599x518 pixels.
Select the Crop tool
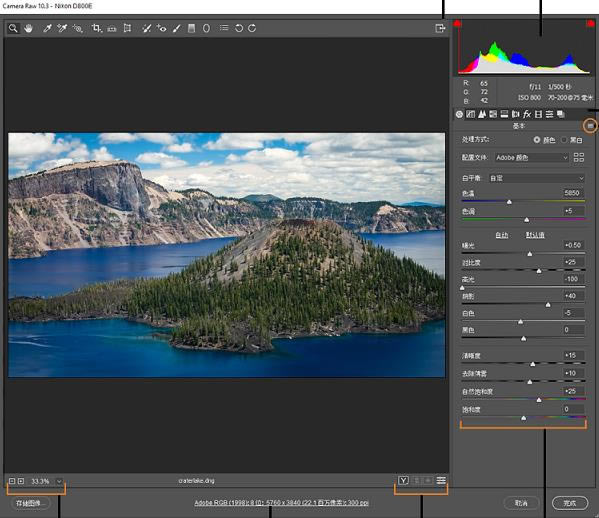(96, 28)
